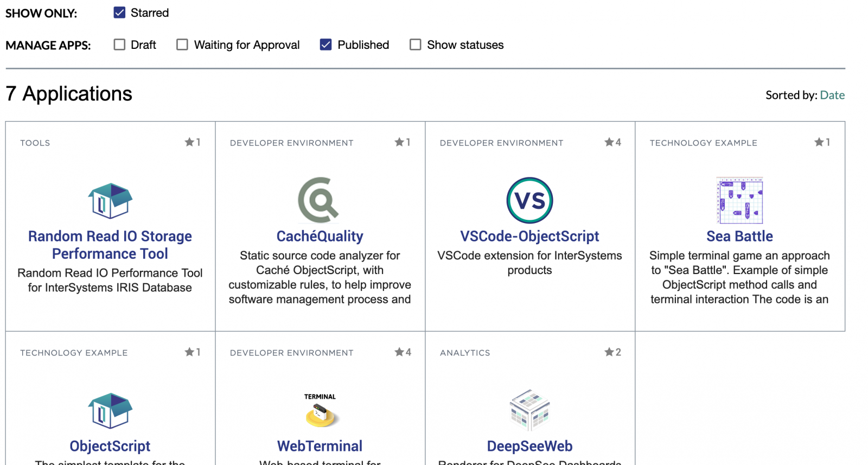Image resolution: width=868 pixels, height=465 pixels.
Task: Click TECHNOLOGY EXAMPLE label on Sea Battle card
Action: (x=703, y=143)
